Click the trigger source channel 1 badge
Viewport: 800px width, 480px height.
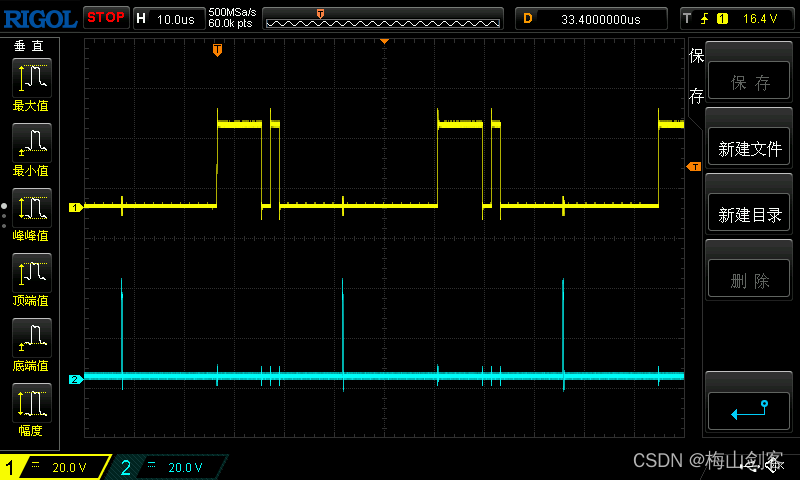pos(722,19)
